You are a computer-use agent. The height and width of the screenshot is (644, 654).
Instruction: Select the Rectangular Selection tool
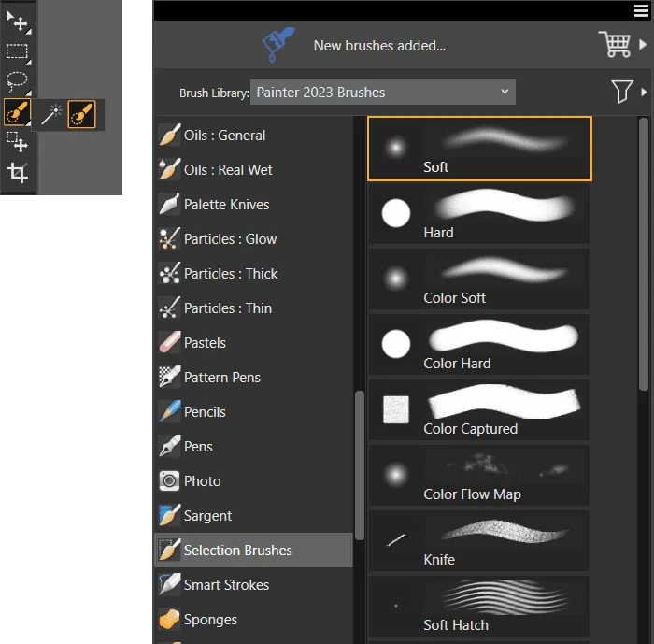pos(17,51)
